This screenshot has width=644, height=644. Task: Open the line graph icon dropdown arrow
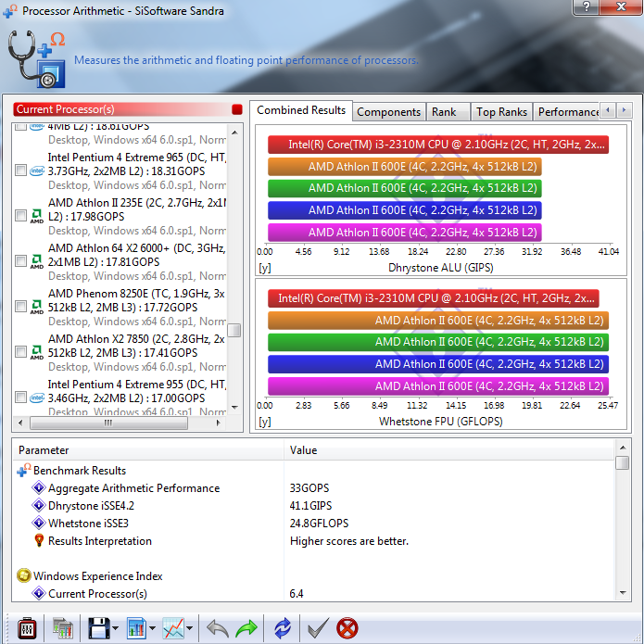189,628
